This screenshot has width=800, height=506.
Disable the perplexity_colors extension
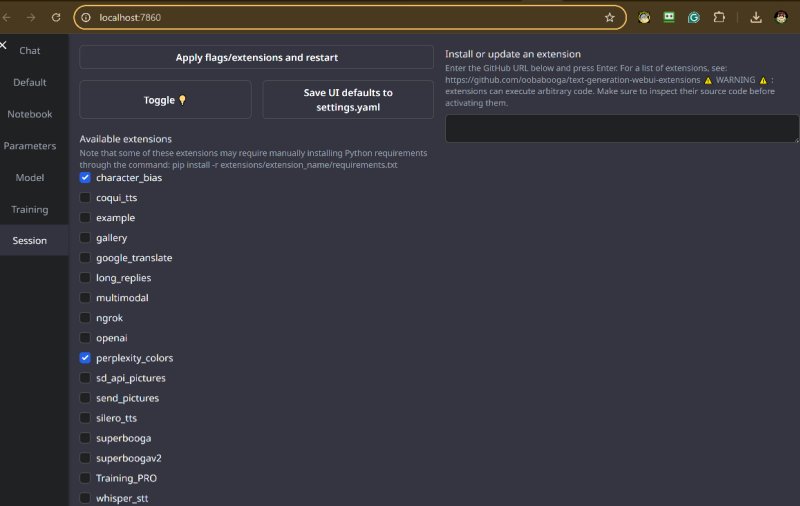(85, 357)
